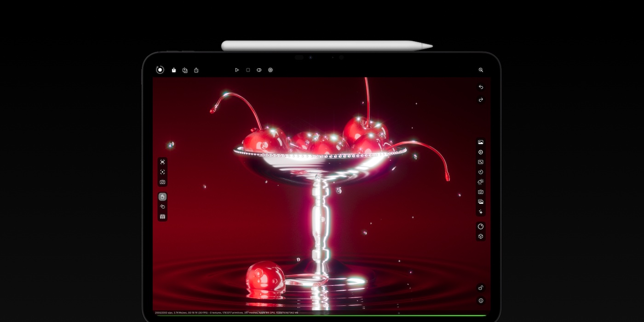Click the share export icon
Viewport: 644px width, 322px height.
tap(196, 70)
